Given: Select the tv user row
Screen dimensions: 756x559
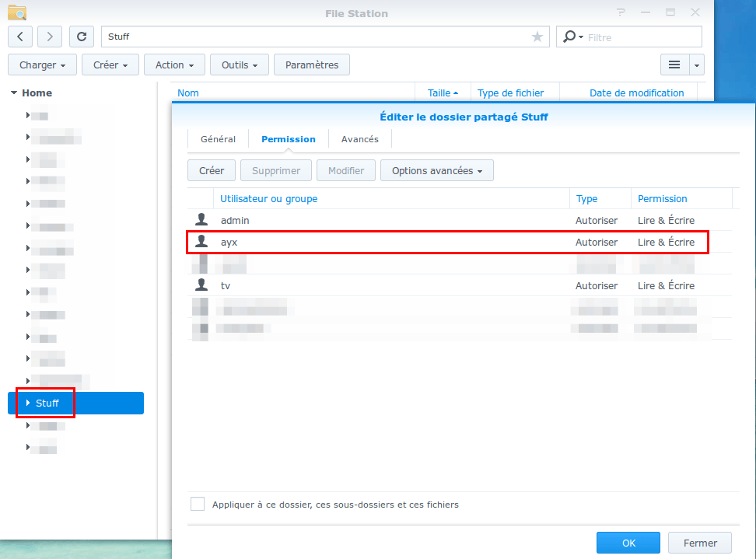Looking at the screenshot, I should tap(460, 285).
